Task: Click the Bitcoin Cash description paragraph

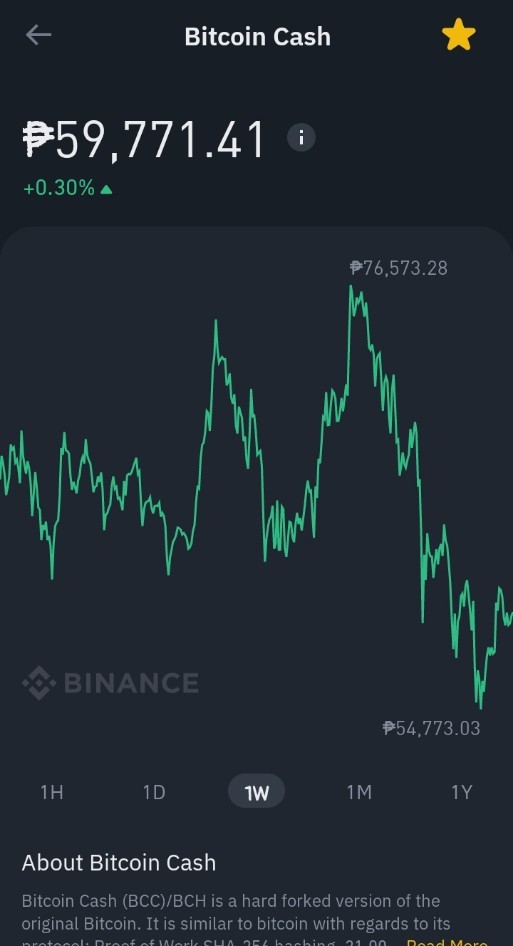Action: [x=256, y=920]
